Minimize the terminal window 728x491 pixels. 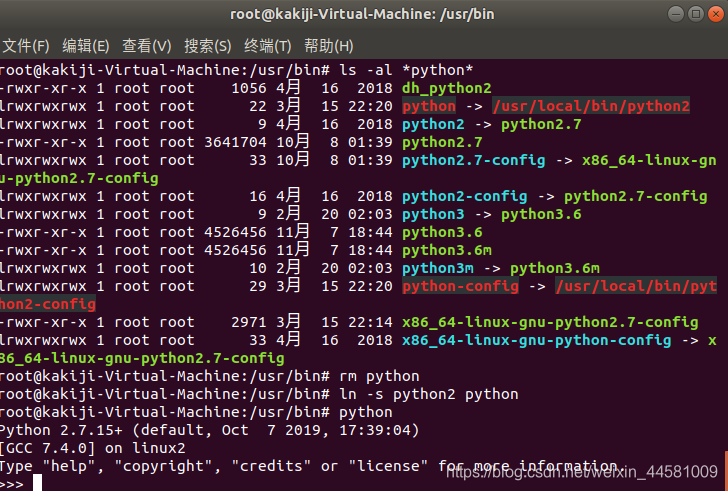pyautogui.click(x=676, y=14)
